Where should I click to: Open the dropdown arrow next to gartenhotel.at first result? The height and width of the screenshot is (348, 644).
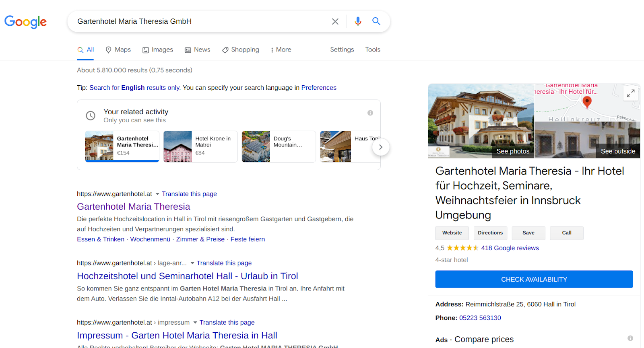coord(157,194)
